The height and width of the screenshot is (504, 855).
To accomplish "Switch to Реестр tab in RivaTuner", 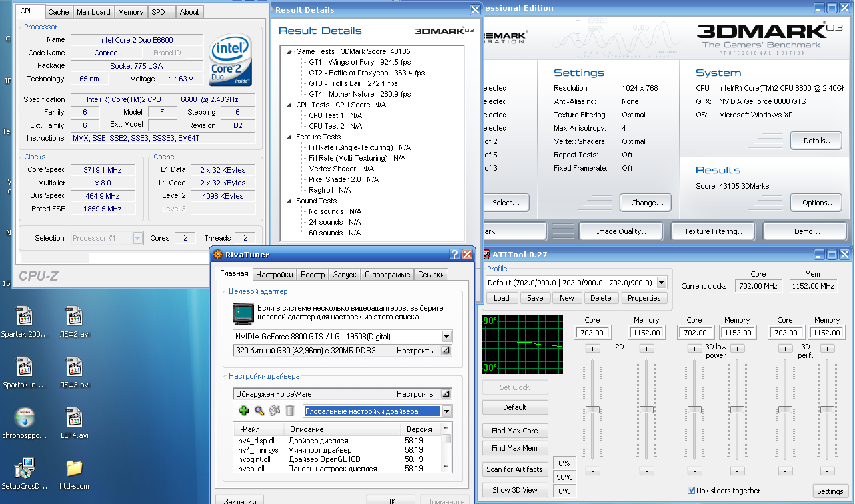I will [313, 274].
